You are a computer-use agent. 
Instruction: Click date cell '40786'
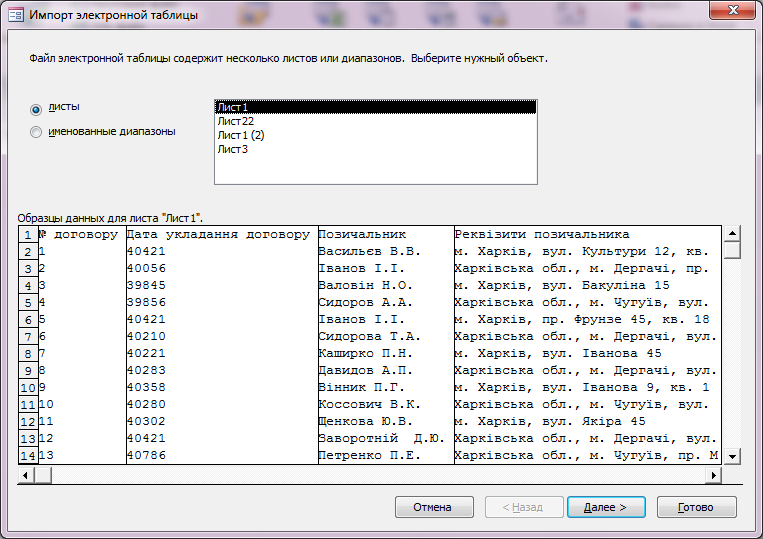point(222,456)
